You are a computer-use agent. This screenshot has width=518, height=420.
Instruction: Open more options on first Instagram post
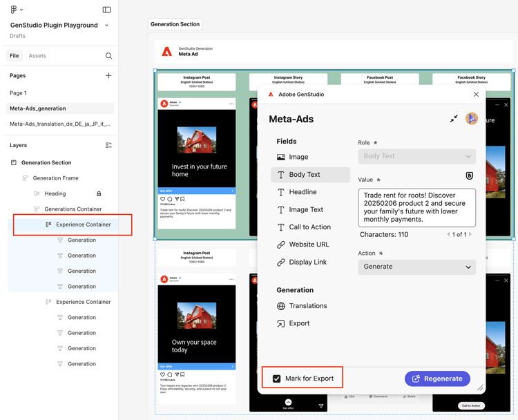[x=231, y=104]
